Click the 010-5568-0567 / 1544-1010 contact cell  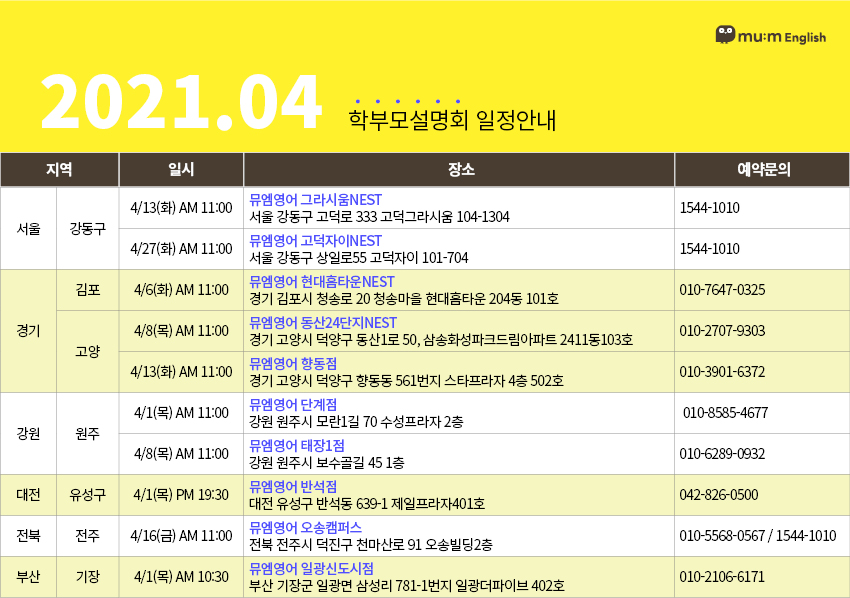tap(762, 536)
